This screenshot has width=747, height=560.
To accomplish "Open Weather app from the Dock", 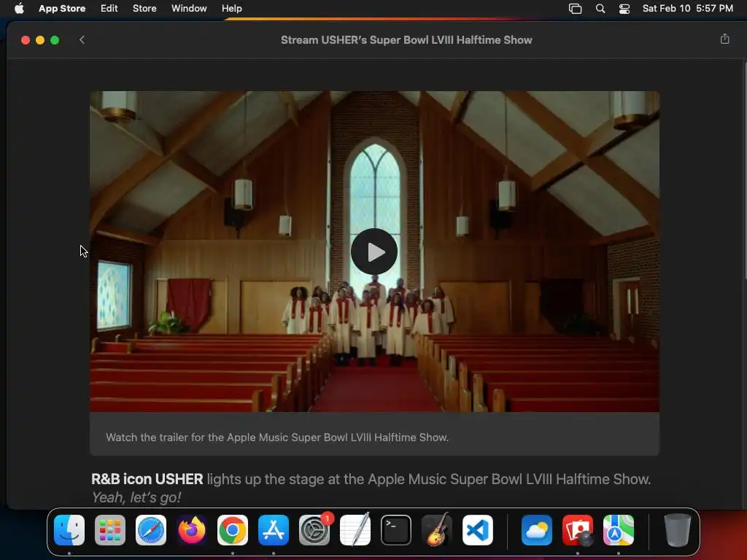I will (537, 530).
